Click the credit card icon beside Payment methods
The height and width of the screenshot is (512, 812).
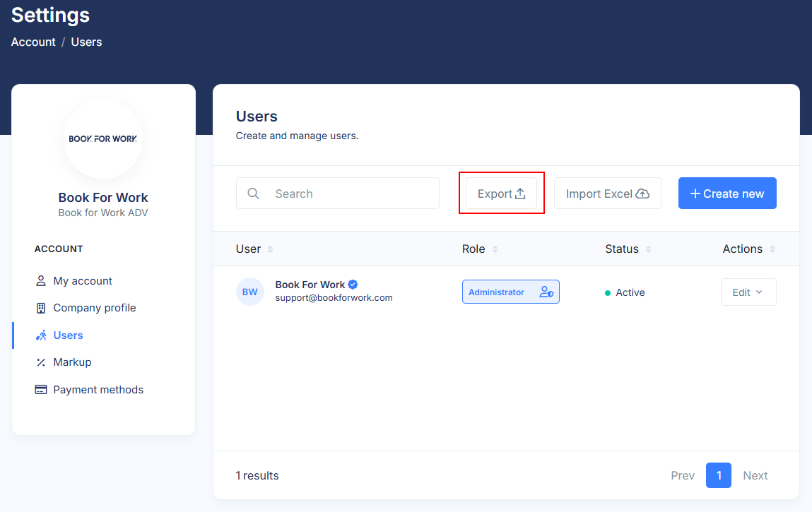[x=41, y=389]
